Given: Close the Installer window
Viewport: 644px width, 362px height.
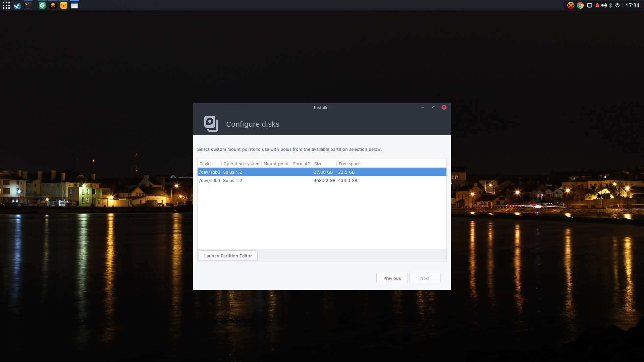Looking at the screenshot, I should click(x=444, y=107).
